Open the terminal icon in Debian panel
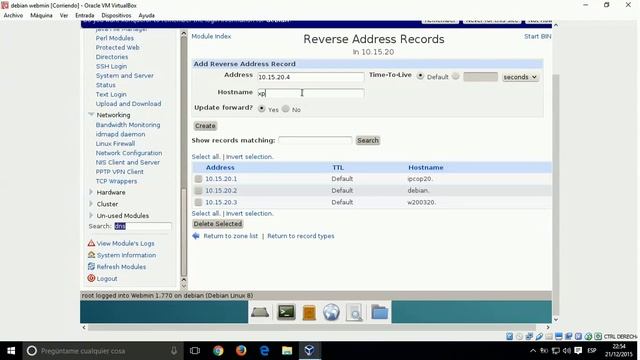 [x=286, y=312]
